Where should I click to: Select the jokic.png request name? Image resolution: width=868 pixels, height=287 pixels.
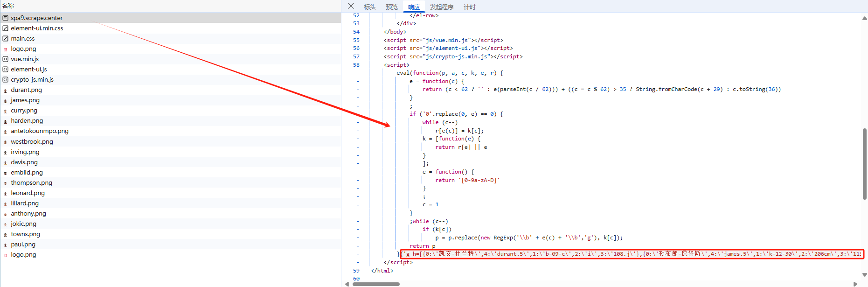[x=24, y=224]
